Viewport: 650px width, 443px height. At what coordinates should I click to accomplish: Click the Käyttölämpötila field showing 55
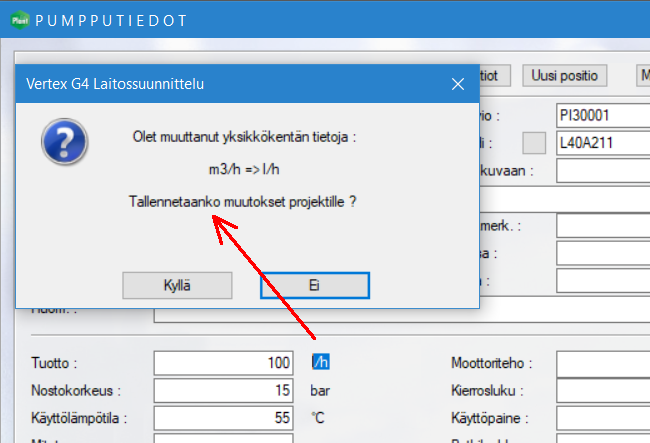pyautogui.click(x=223, y=418)
